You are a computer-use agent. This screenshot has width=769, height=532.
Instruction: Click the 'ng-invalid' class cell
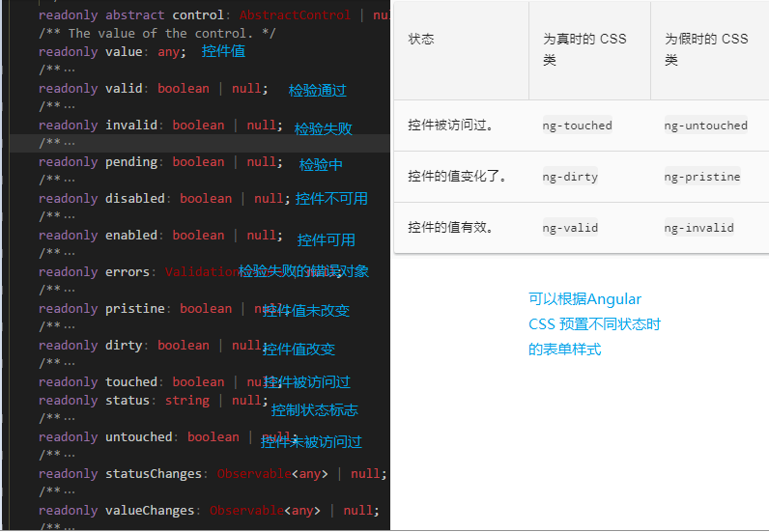(698, 228)
